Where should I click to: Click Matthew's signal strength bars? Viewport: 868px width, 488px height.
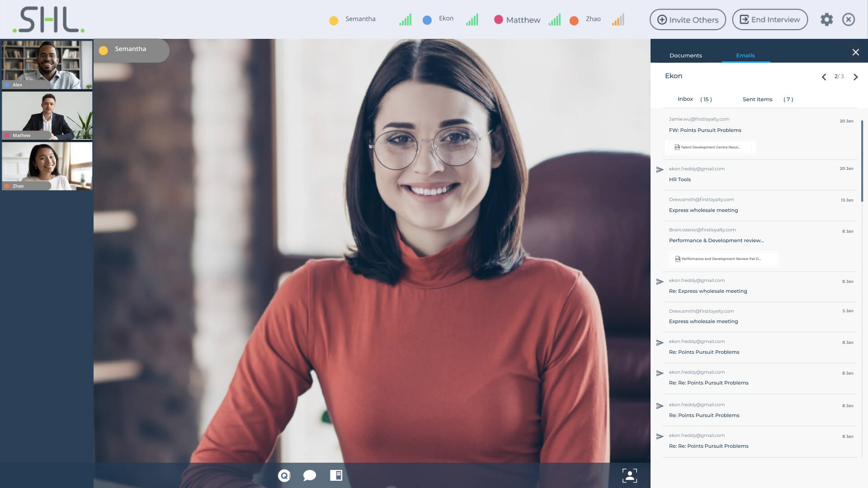click(555, 19)
